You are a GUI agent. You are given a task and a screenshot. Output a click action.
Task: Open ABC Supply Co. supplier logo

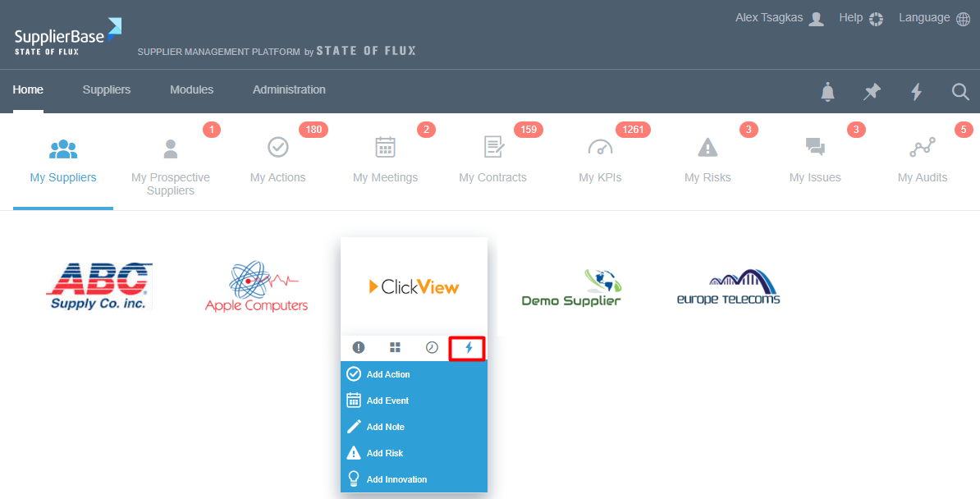pos(98,286)
